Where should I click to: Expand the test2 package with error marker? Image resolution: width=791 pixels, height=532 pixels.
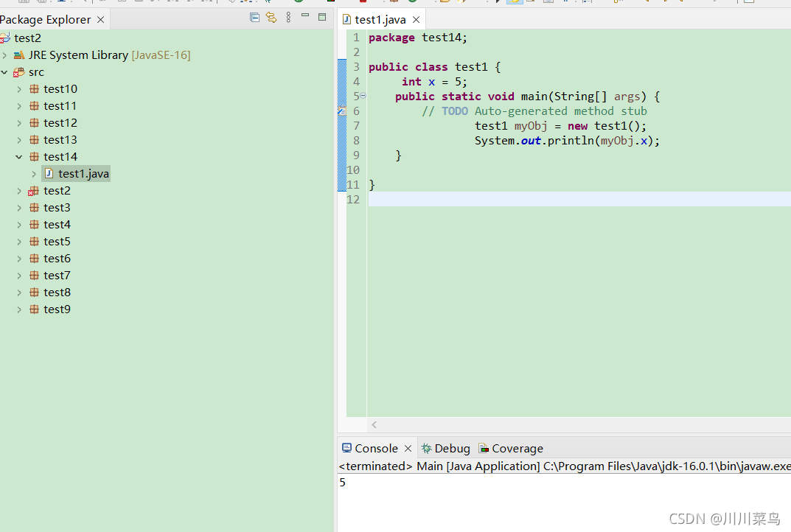point(19,191)
